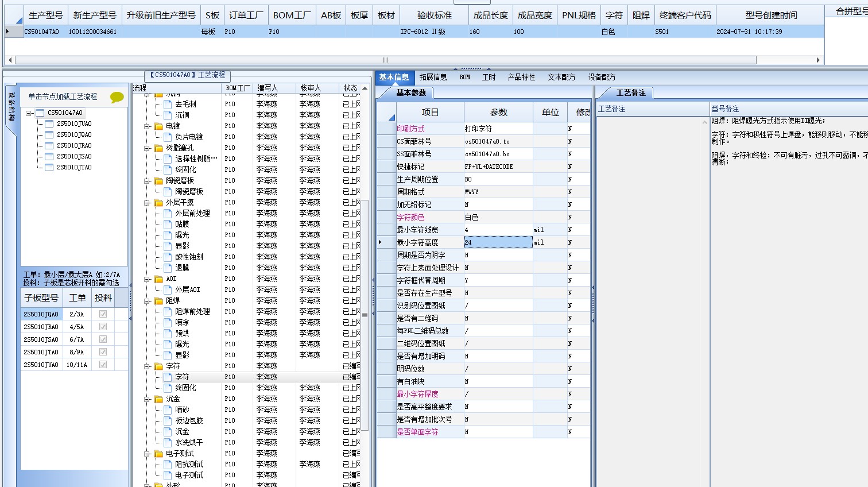
Task: Collapse the 沉金 process group
Action: [x=148, y=399]
